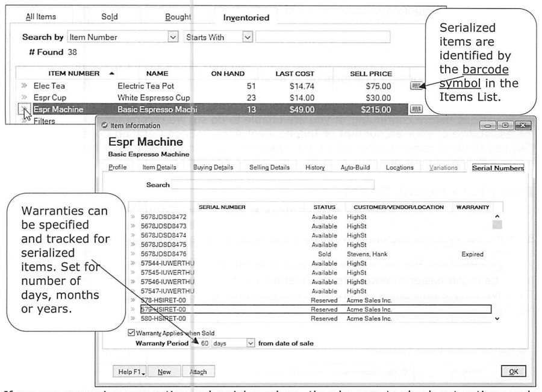Click arrow icon next to serial 5678JDSD8474
542x392 pixels.
pyautogui.click(x=132, y=235)
